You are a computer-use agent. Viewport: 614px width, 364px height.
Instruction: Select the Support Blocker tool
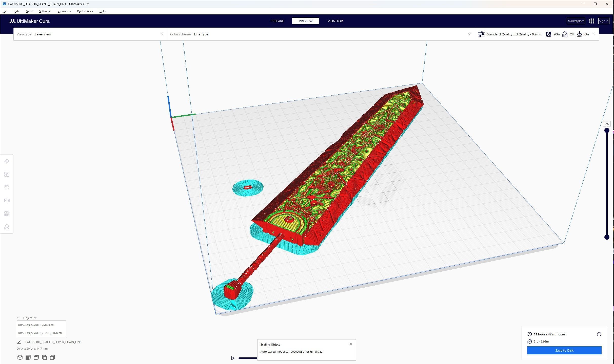coord(7,227)
